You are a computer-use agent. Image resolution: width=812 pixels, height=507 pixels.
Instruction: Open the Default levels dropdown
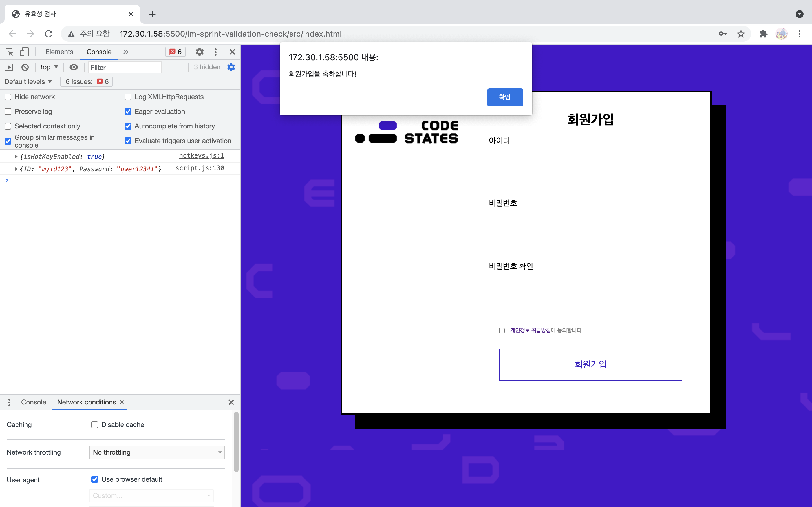click(x=28, y=82)
